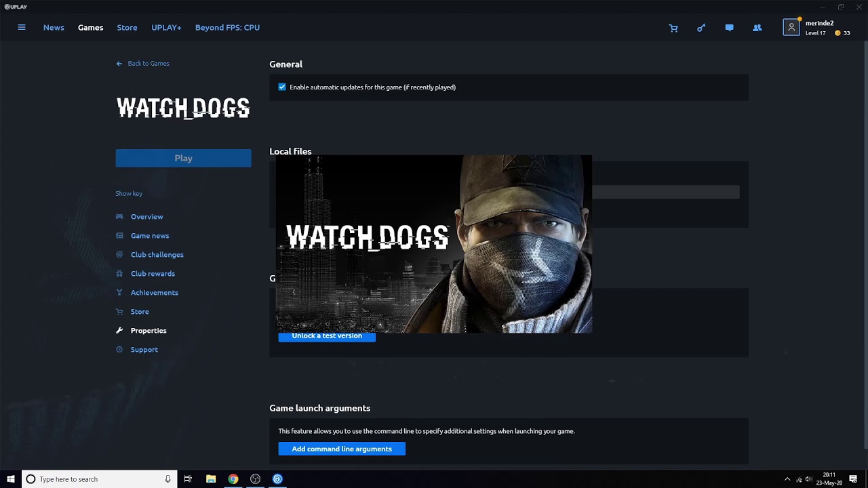Image resolution: width=868 pixels, height=488 pixels.
Task: Open OBS Studio from the taskbar
Action: click(x=255, y=479)
